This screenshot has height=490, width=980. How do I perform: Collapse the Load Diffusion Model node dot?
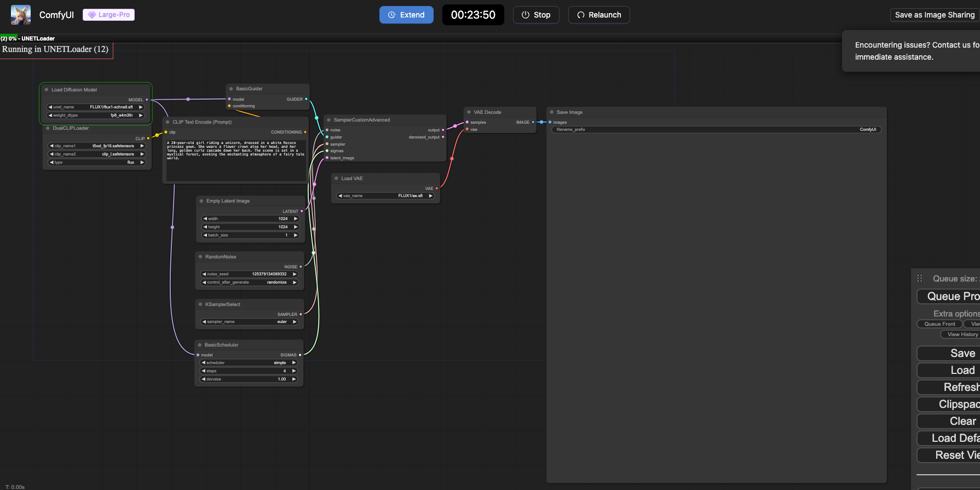(x=47, y=90)
